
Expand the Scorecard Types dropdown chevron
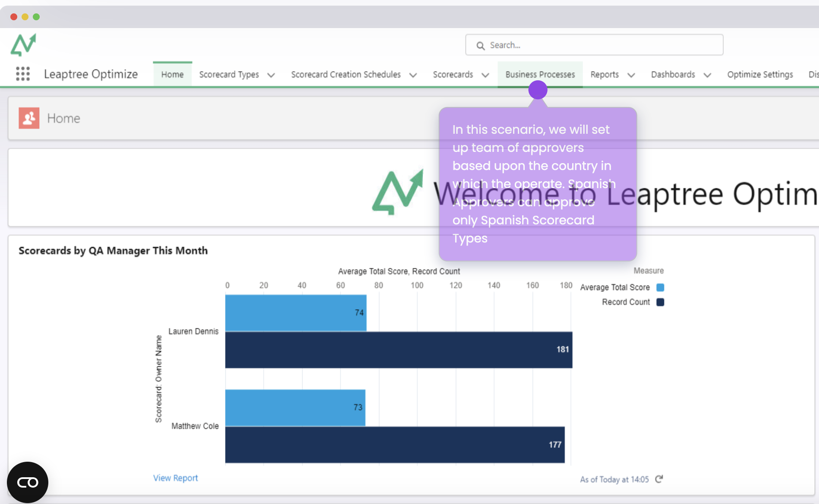pos(271,75)
